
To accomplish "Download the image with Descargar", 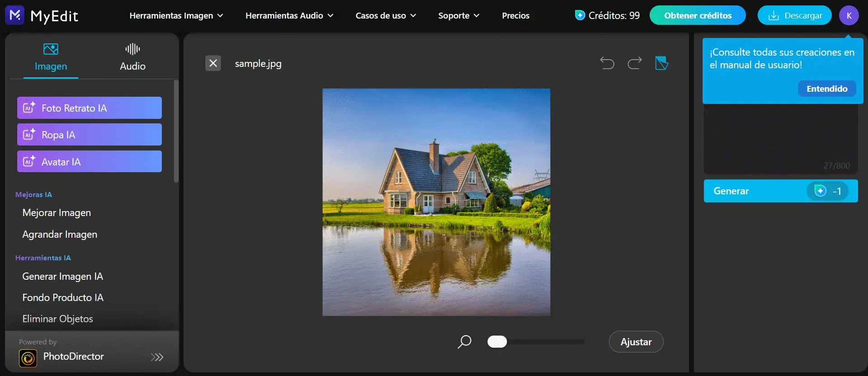I will [x=795, y=15].
